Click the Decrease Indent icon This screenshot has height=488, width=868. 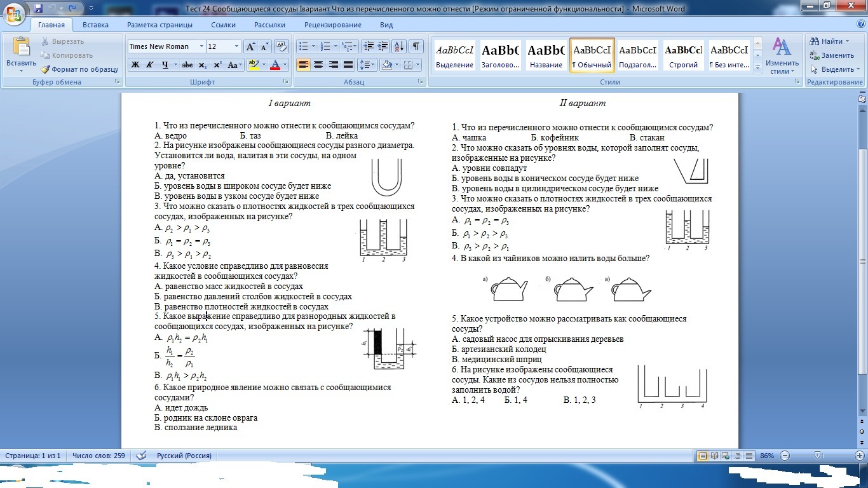[368, 46]
